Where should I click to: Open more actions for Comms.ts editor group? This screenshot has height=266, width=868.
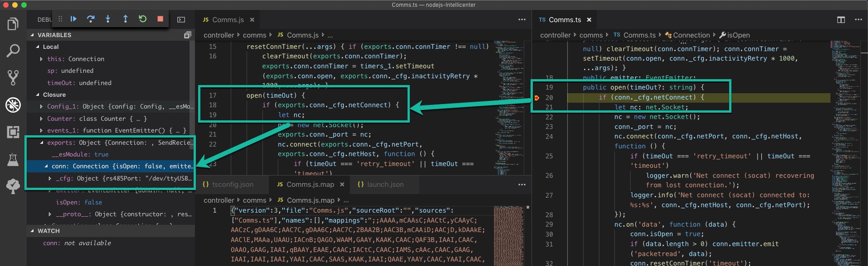tap(859, 19)
